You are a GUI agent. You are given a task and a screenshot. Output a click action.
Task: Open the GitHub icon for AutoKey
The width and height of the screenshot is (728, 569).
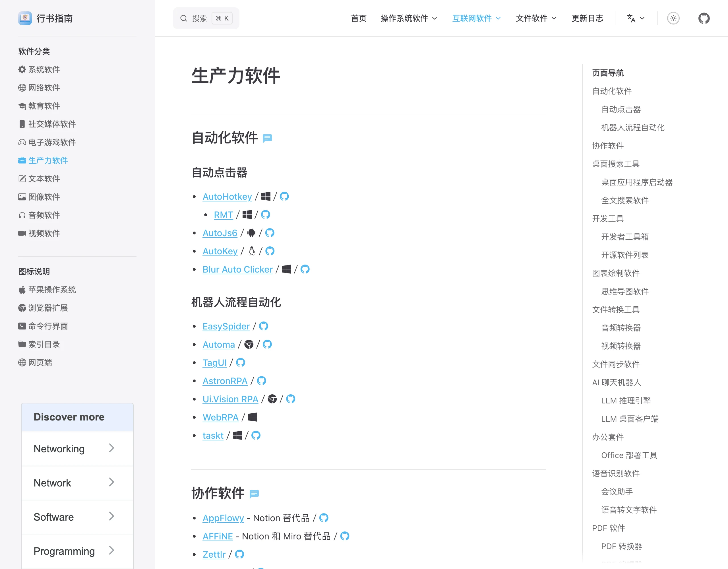click(x=270, y=251)
